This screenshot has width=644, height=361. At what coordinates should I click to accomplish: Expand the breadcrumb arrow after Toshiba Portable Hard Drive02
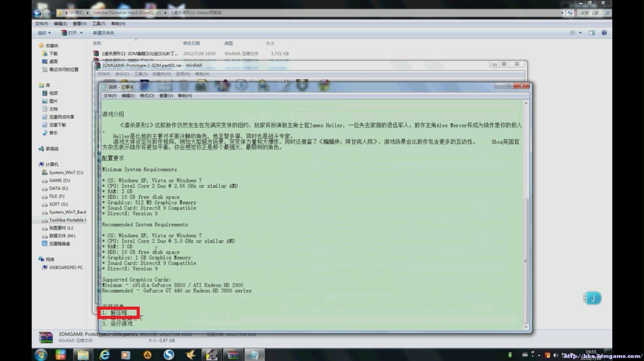click(166, 13)
